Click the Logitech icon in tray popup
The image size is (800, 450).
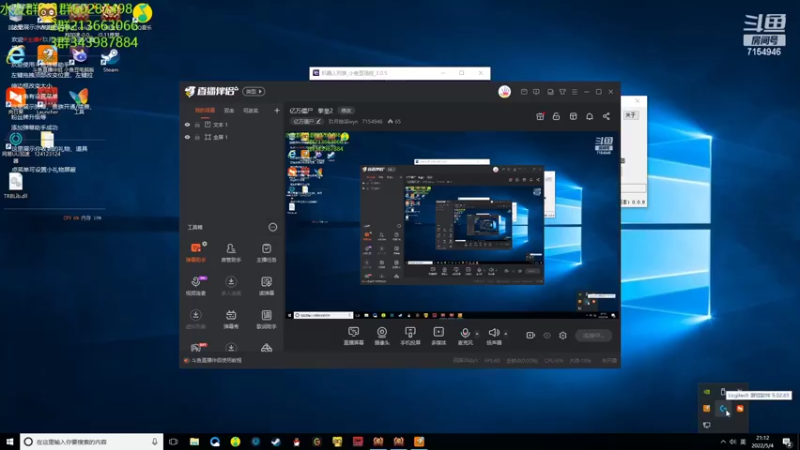pyautogui.click(x=723, y=409)
